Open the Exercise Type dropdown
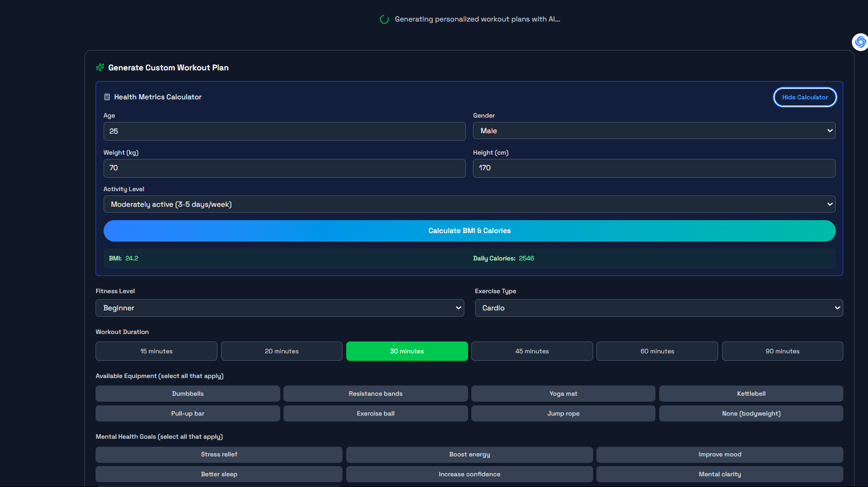The height and width of the screenshot is (487, 868). click(659, 308)
